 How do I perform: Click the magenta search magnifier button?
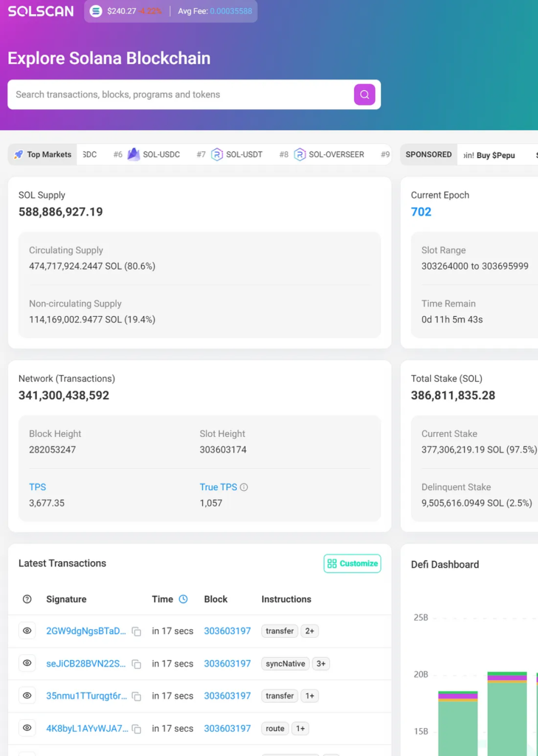365,94
